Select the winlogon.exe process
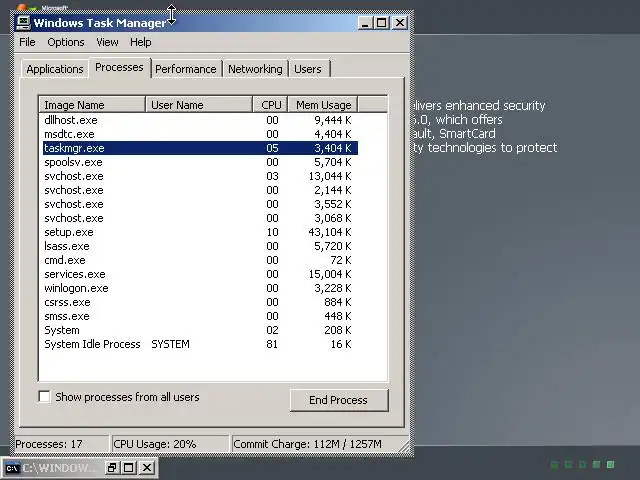Viewport: 640px width, 480px height. click(200, 288)
